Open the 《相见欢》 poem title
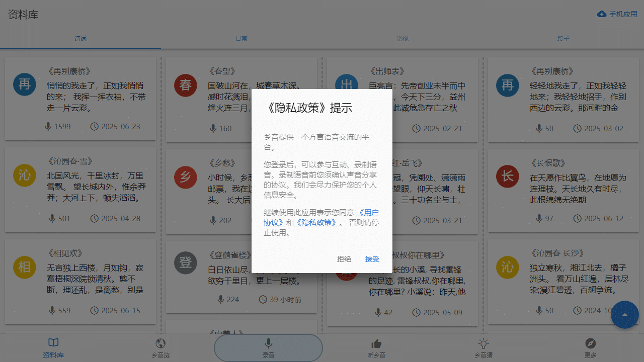 [66, 253]
